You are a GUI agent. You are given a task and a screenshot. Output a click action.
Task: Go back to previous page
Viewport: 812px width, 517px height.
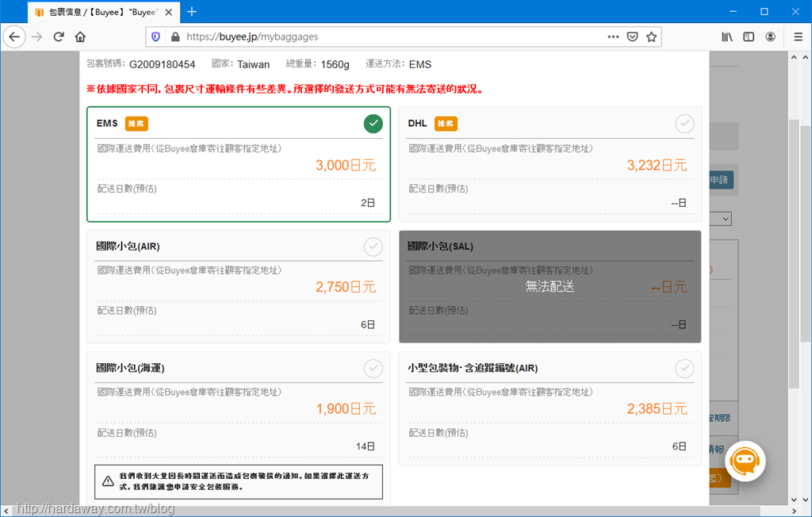(14, 36)
